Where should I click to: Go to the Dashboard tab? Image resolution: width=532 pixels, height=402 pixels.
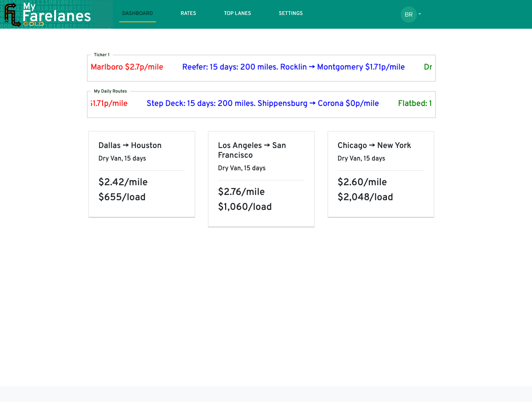[137, 13]
